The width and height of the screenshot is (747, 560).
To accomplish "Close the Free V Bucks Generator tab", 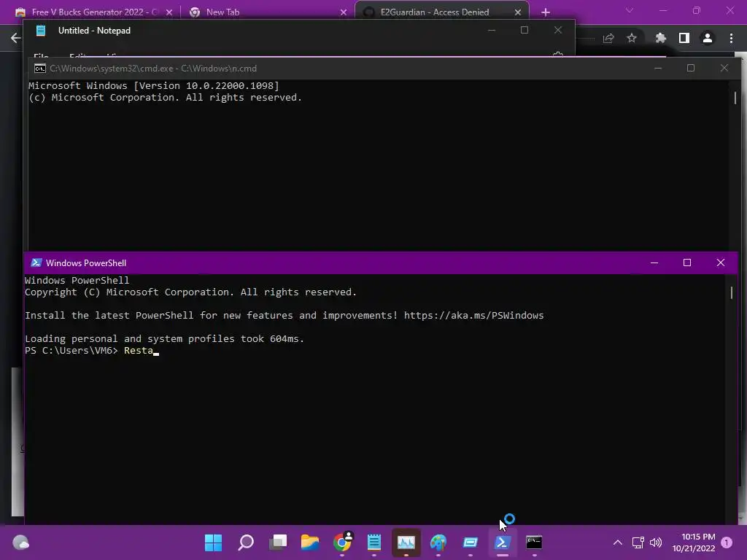I will coord(169,12).
